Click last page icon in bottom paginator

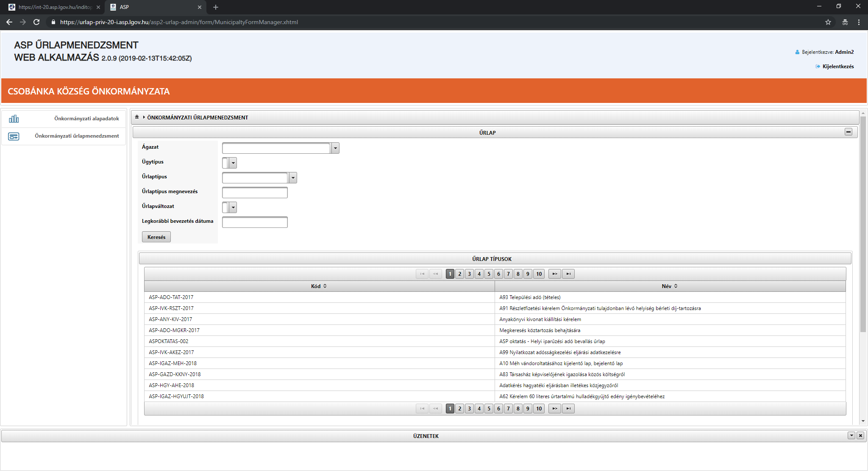coord(568,408)
